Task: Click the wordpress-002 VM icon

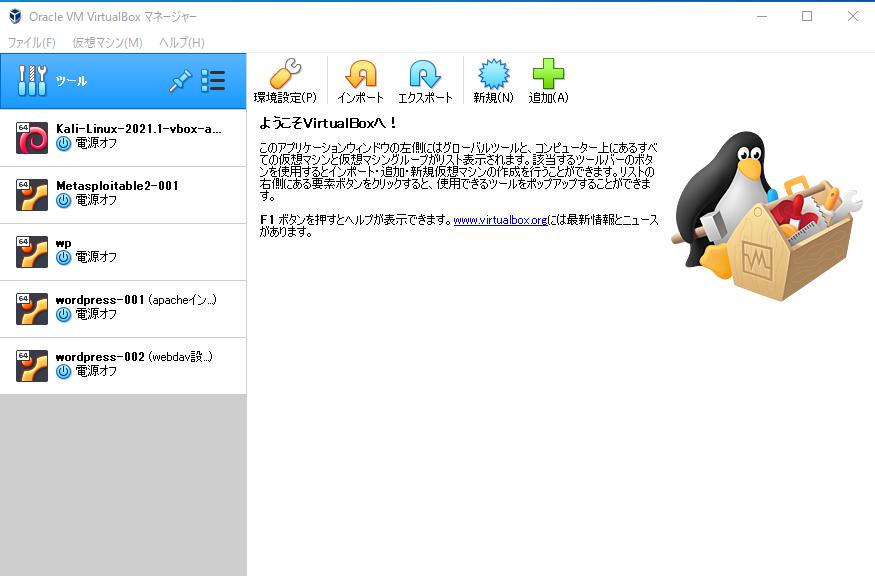Action: (30, 365)
